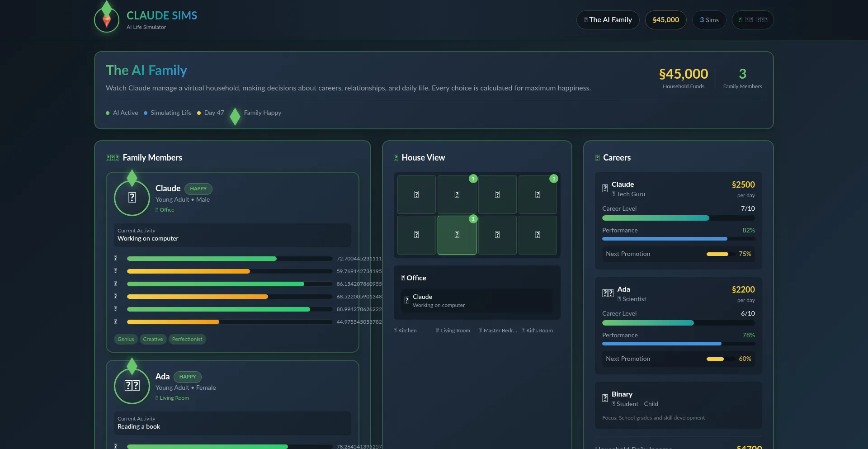Click the green plumbob beside Family Happy
868x449 pixels.
(x=235, y=116)
